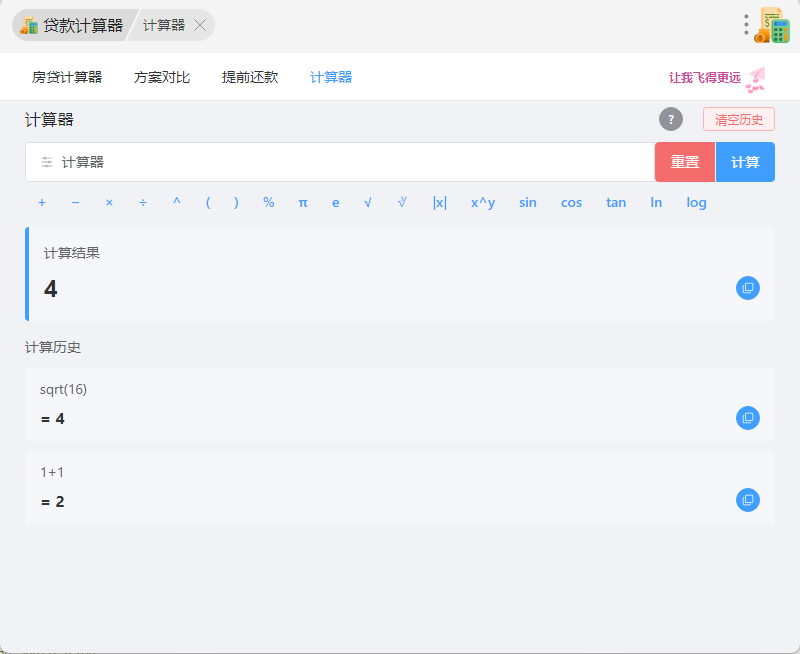Viewport: 800px width, 654px height.
Task: Focus the 计算器 expression input field
Action: [340, 162]
